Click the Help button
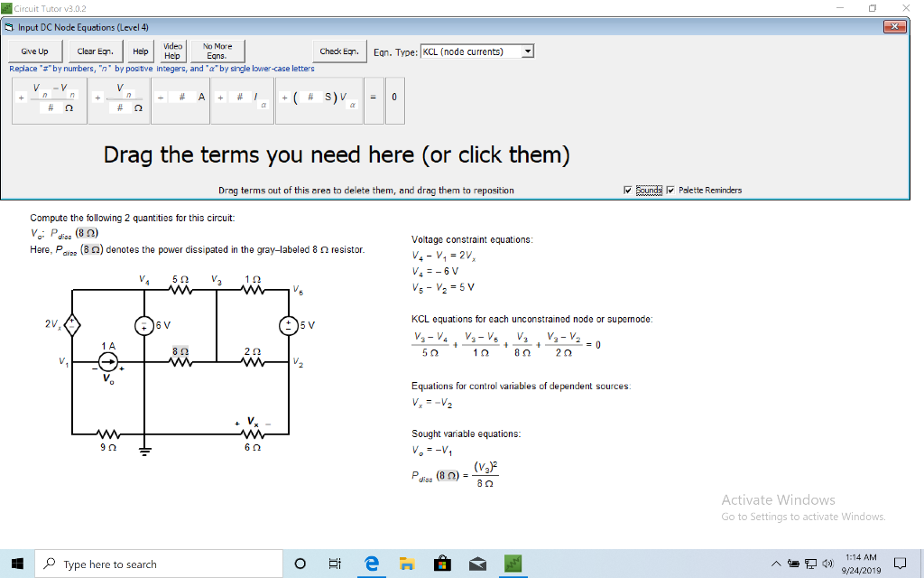The width and height of the screenshot is (924, 578). [x=140, y=51]
